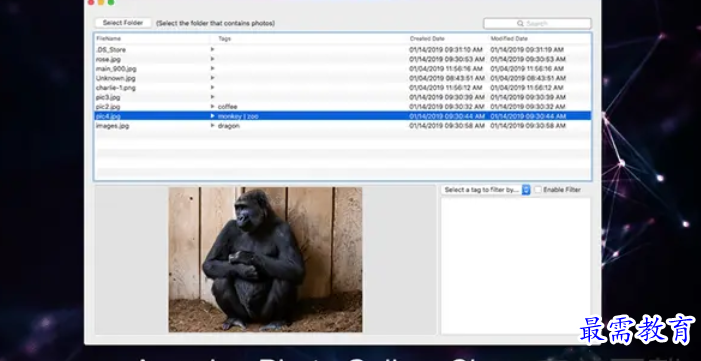The height and width of the screenshot is (361, 701).
Task: Click the red close window button
Action: tap(91, 2)
